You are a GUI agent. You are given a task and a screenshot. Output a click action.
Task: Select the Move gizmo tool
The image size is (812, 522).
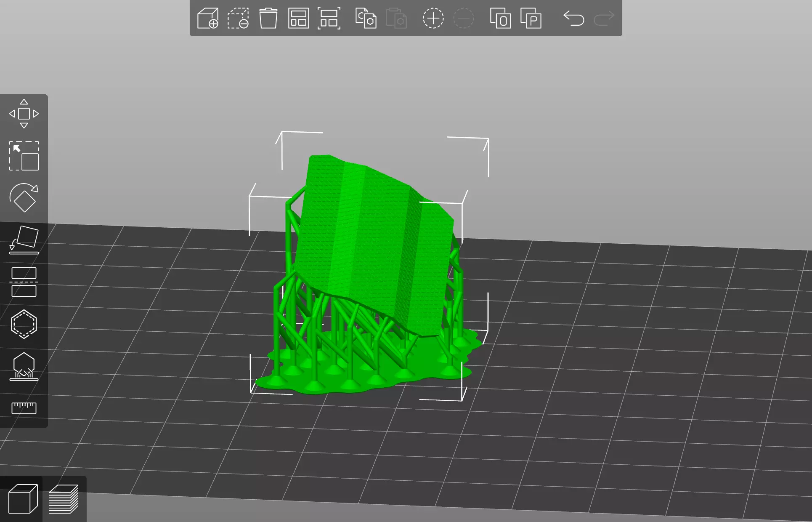coord(24,114)
